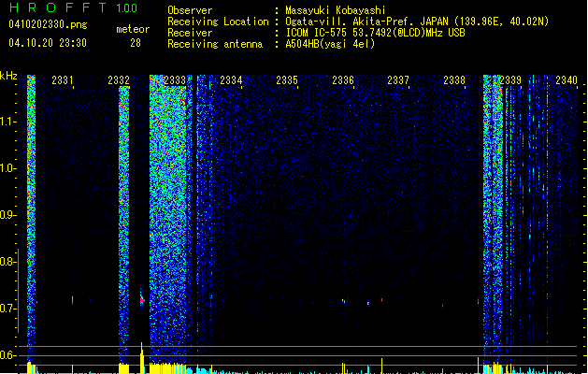
Task: Click the 2336 time marker
Action: [343, 80]
